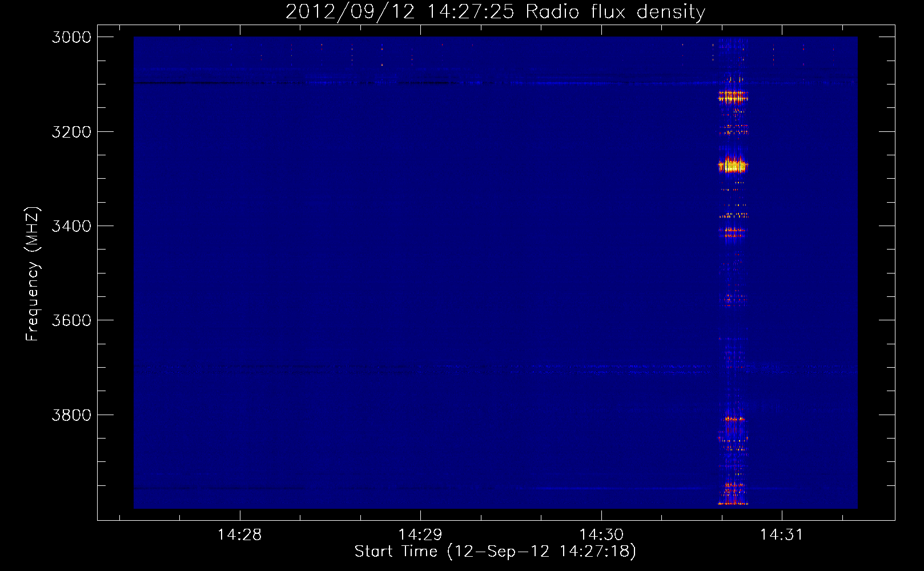Click the 'Frequency (MHZ)' y-axis title

(x=33, y=274)
